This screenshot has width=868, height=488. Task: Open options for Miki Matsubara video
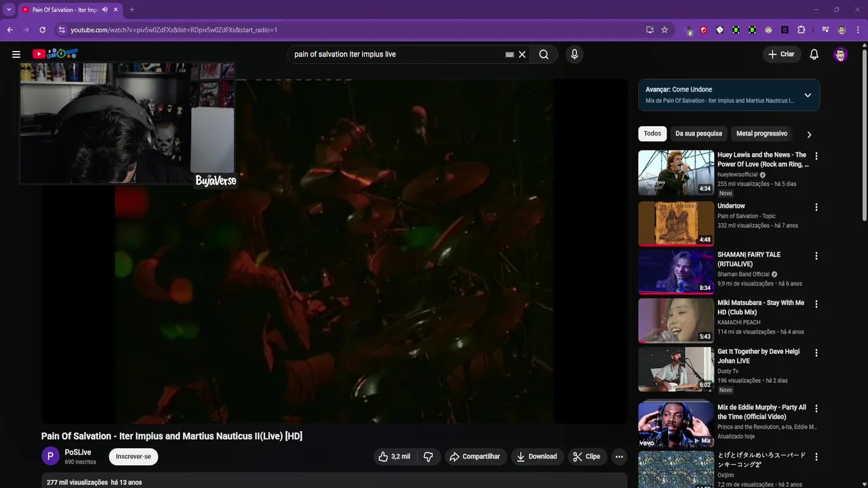[816, 304]
